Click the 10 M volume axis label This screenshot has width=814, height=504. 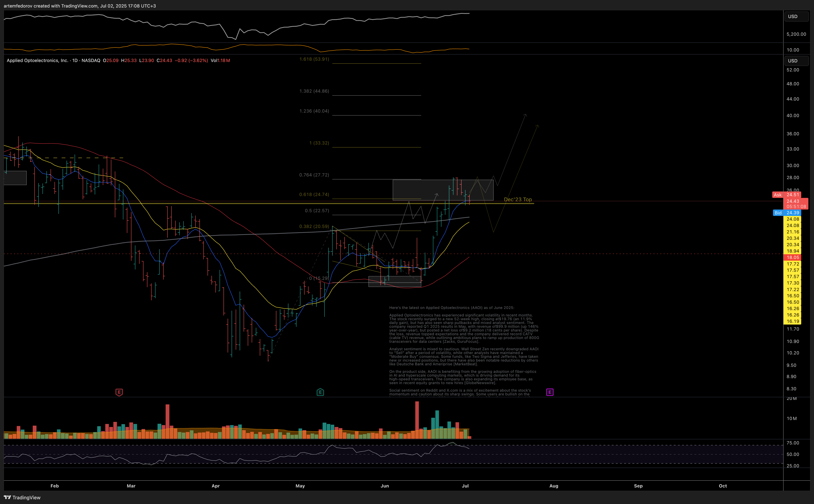[x=792, y=419]
